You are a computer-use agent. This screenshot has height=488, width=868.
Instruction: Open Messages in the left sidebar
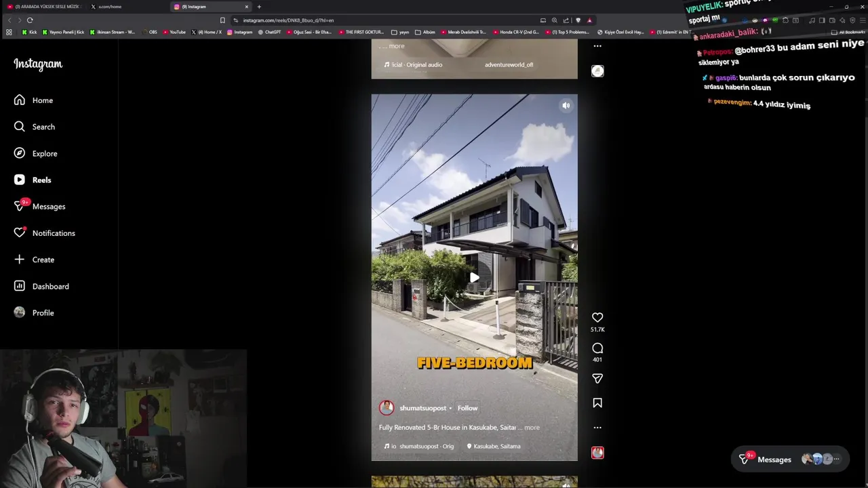coord(39,206)
